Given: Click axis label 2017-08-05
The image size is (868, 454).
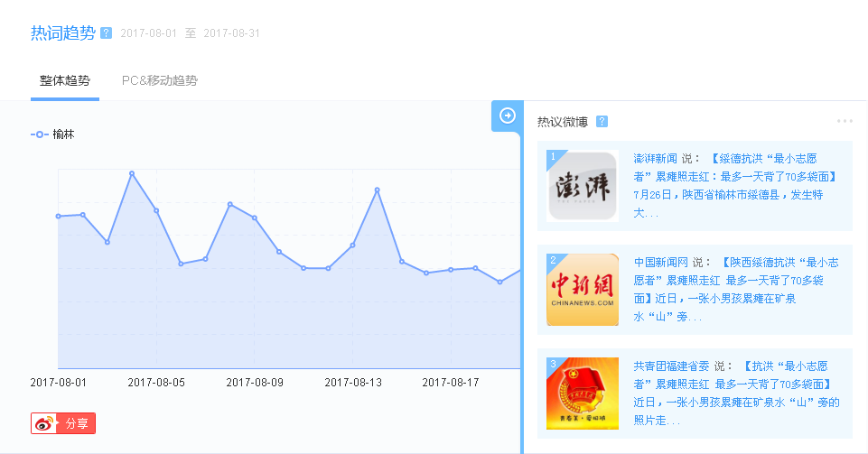Looking at the screenshot, I should (x=156, y=383).
